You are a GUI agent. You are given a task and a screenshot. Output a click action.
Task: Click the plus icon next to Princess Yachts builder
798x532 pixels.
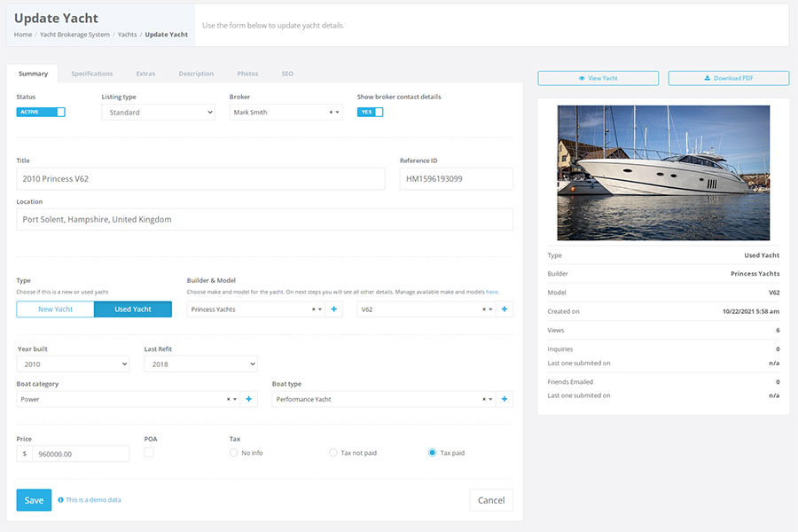(x=334, y=309)
